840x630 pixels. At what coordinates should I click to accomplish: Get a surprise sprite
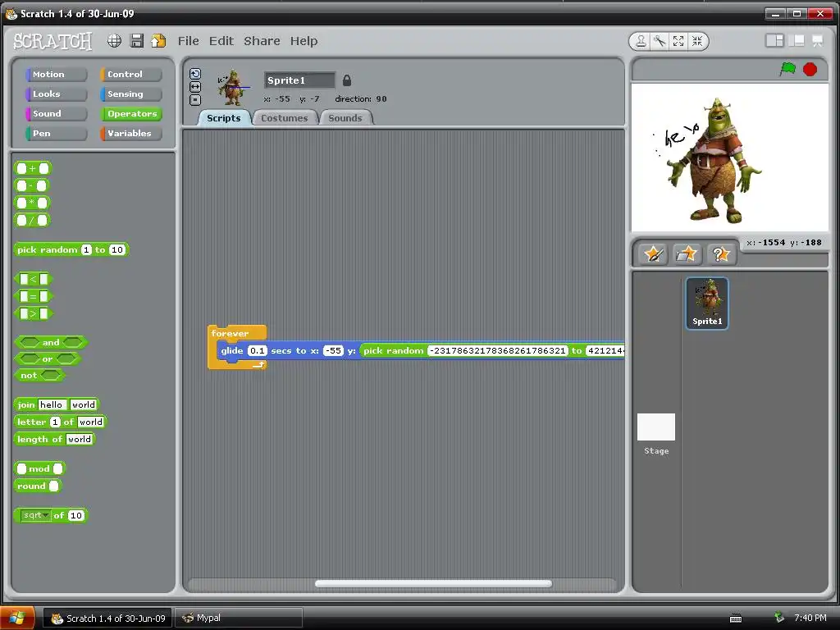tap(720, 253)
